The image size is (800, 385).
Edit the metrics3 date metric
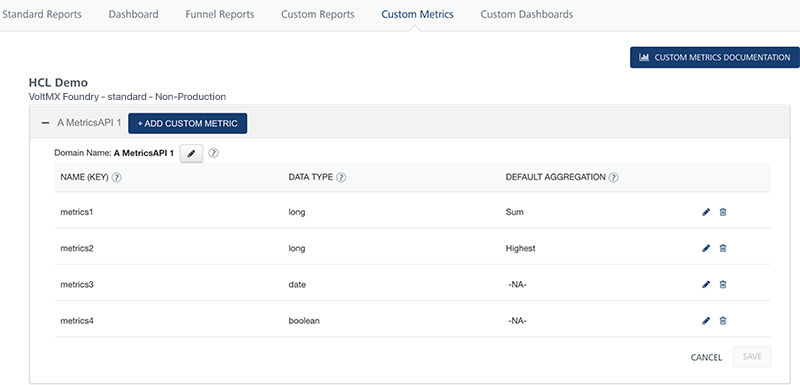click(706, 285)
